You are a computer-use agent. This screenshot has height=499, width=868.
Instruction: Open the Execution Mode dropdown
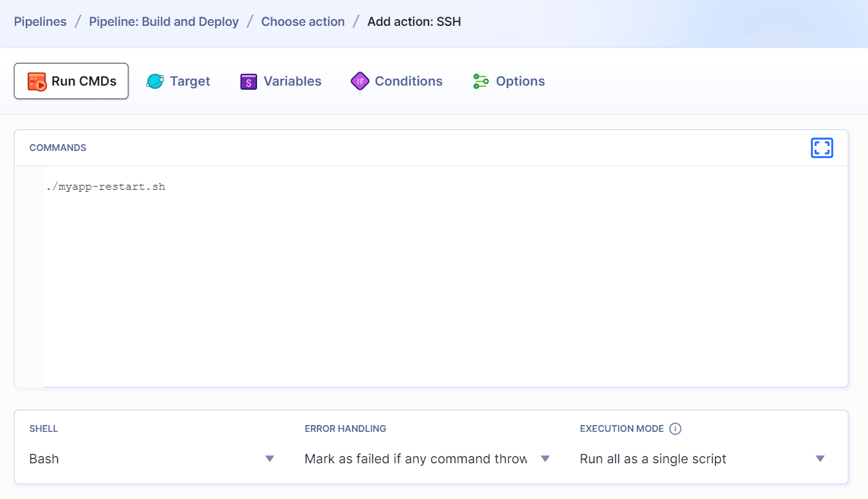[700, 458]
